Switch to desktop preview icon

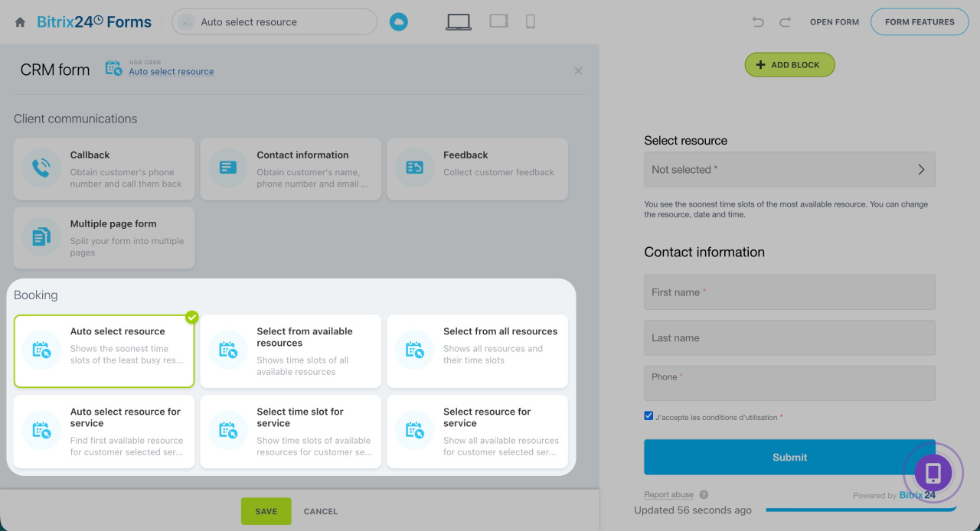coord(459,22)
